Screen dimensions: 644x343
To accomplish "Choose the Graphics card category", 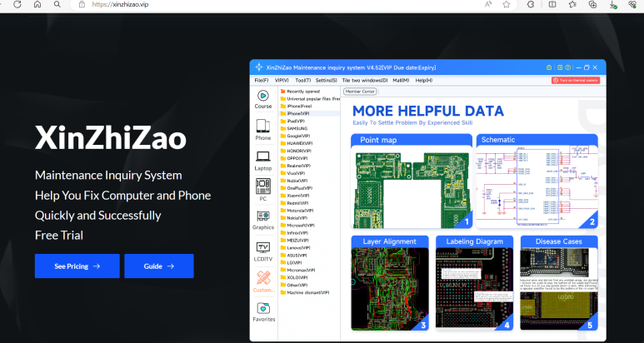I will pyautogui.click(x=263, y=221).
